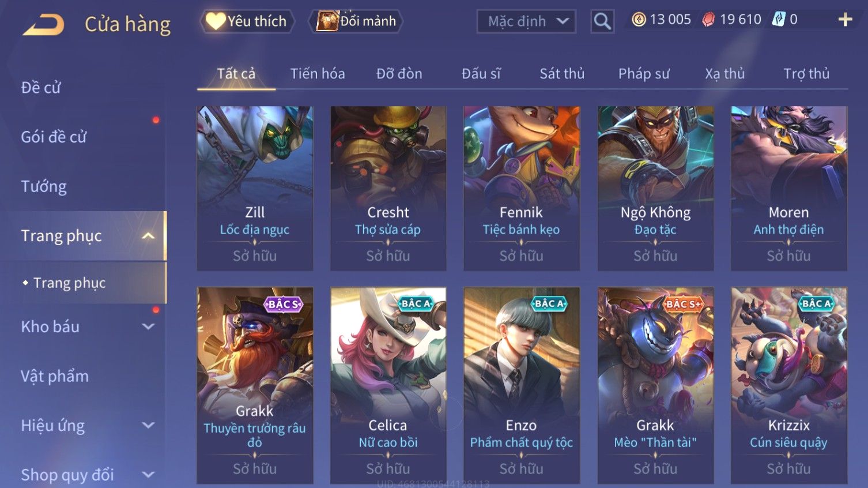Select the Celica Nữ cao bồi skin
Viewport: 868px width, 488px height.
[388, 385]
